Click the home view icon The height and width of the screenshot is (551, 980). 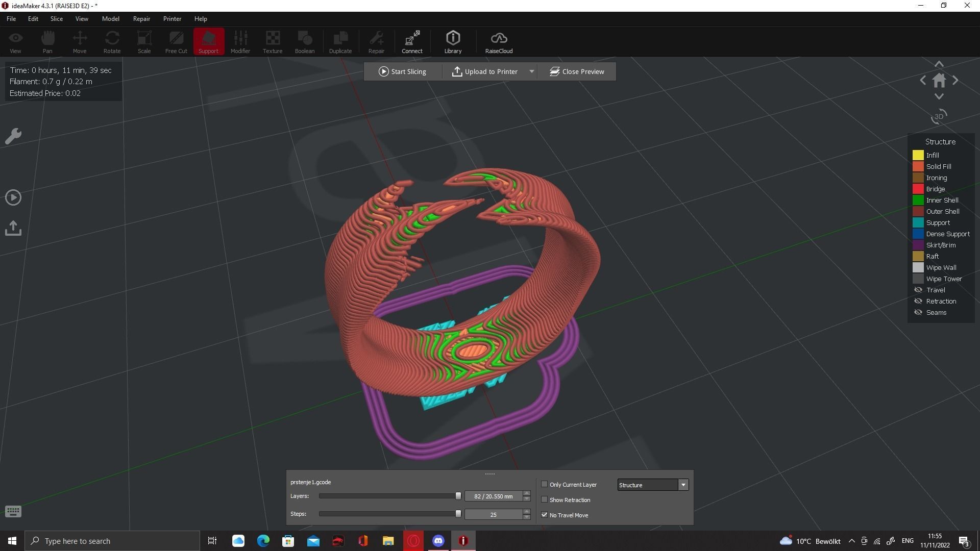coord(939,81)
